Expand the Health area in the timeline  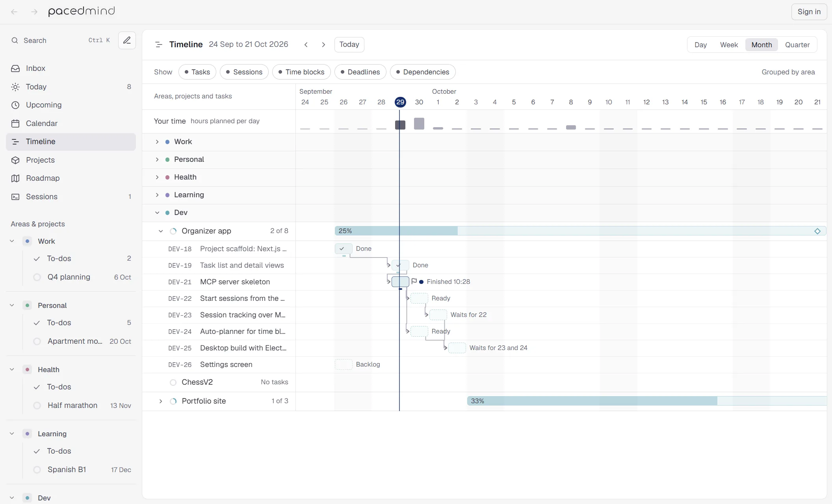pos(157,177)
